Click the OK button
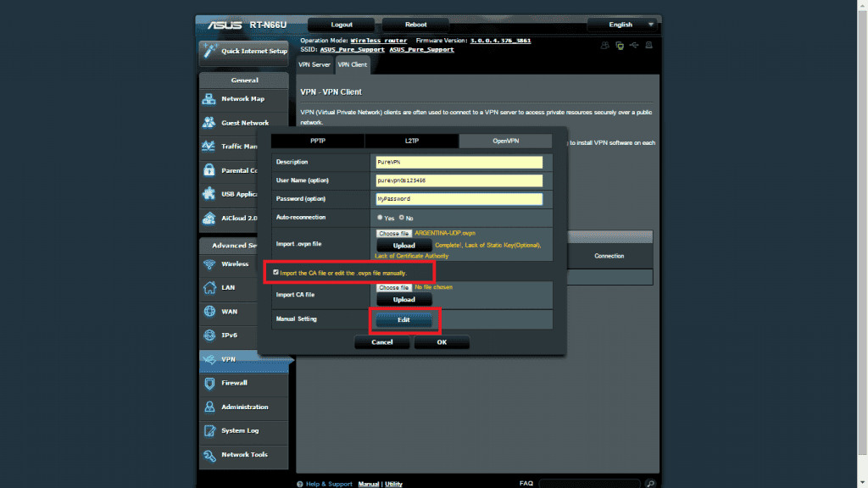The width and height of the screenshot is (868, 488). (442, 342)
